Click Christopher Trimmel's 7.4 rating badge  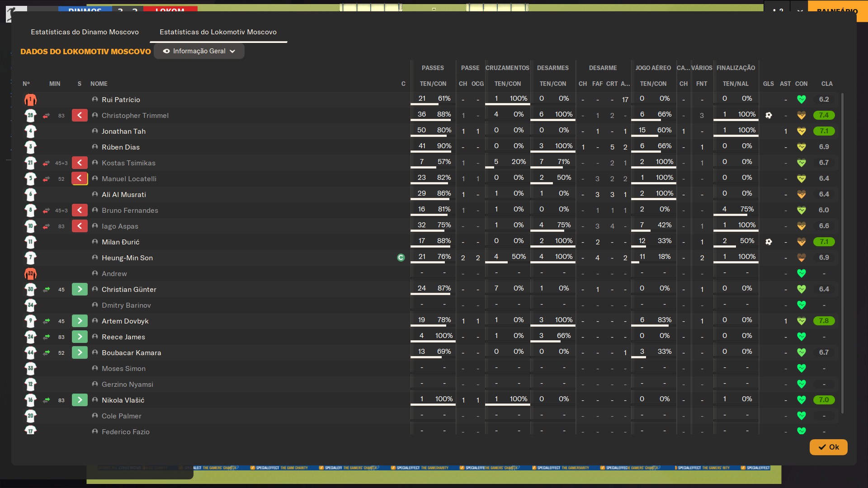coord(824,115)
